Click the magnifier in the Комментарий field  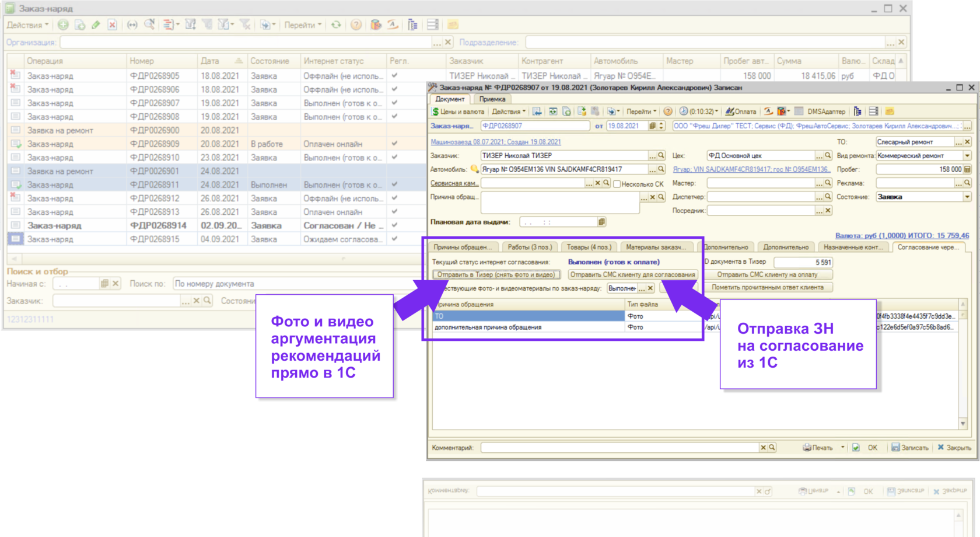pos(772,448)
